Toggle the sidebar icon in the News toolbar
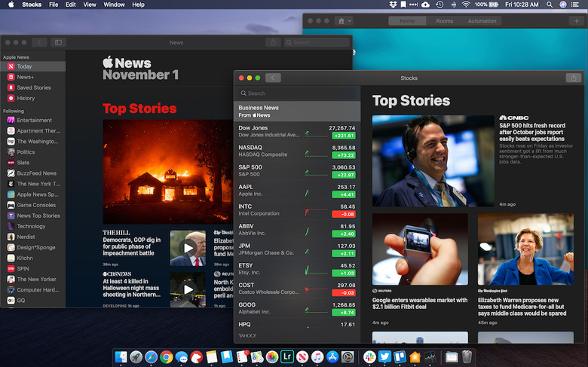Viewport: 588px width, 367px height. tap(58, 42)
